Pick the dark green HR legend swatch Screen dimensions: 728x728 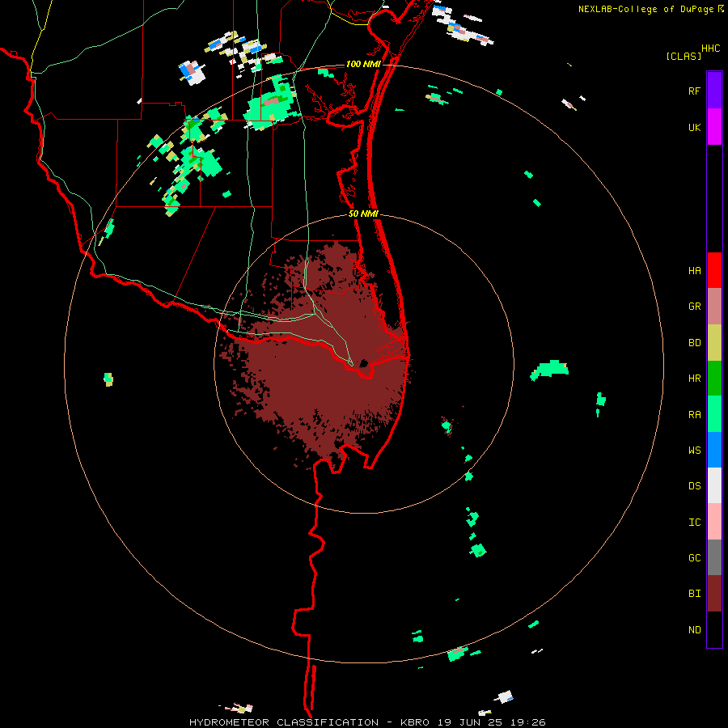714,379
